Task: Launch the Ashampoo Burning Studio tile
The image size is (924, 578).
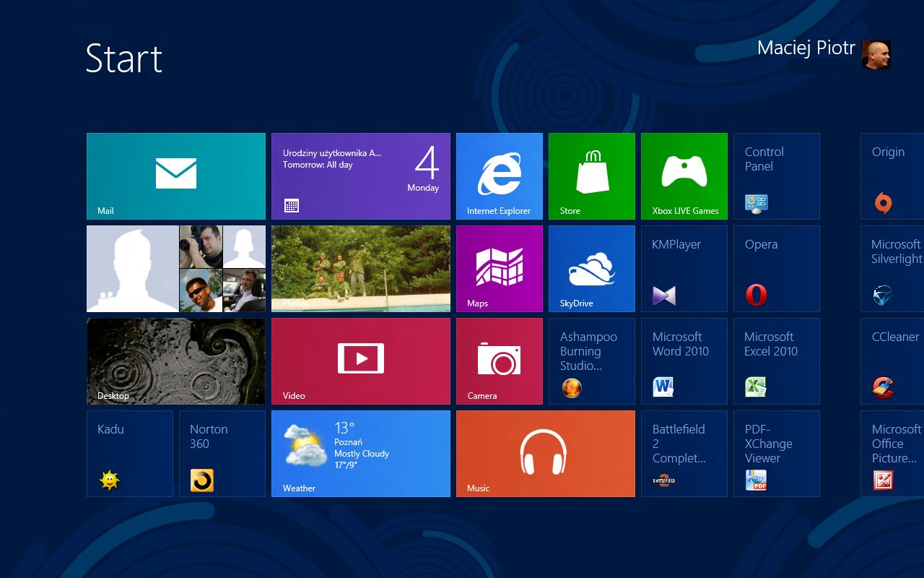Action: (x=592, y=361)
